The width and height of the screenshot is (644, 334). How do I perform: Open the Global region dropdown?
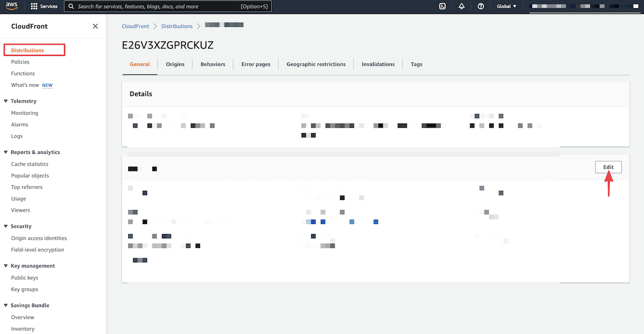coord(507,6)
